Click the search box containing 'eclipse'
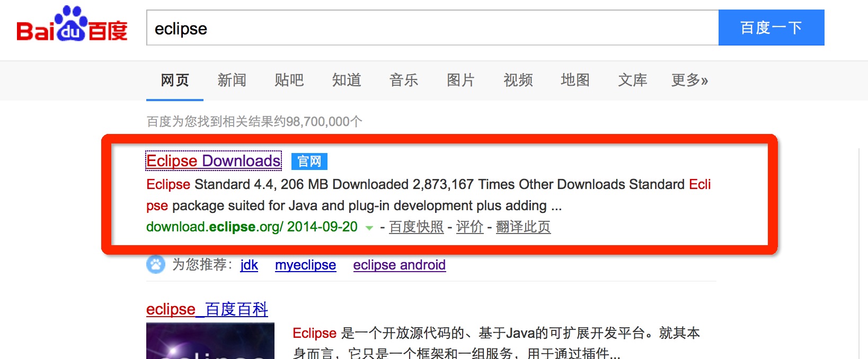 click(x=432, y=28)
